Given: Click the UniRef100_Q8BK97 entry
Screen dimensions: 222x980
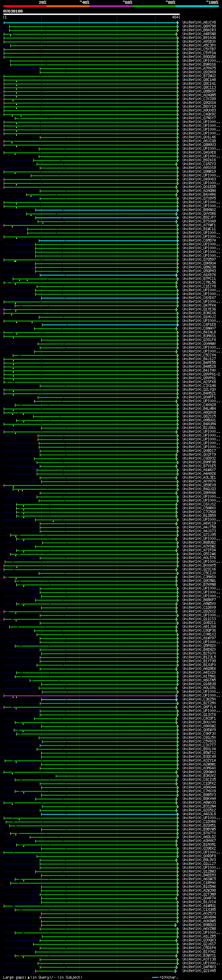Looking at the screenshot, I should tap(199, 91).
